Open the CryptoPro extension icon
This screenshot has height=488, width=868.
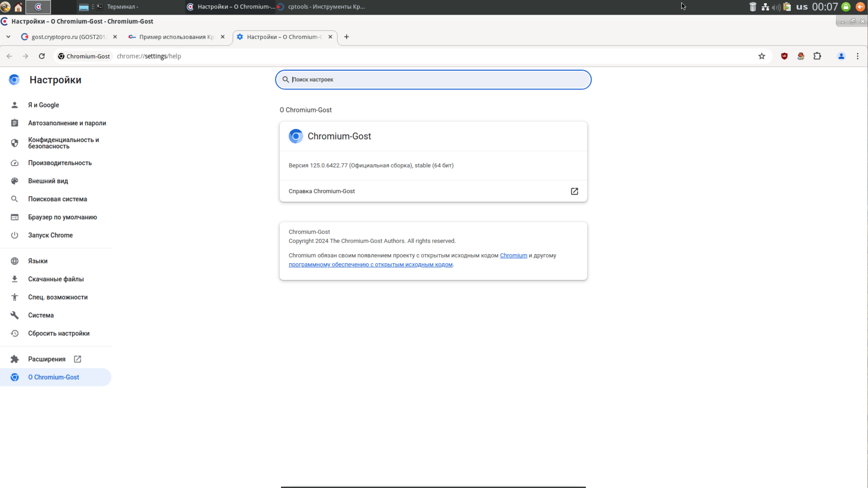tap(800, 56)
